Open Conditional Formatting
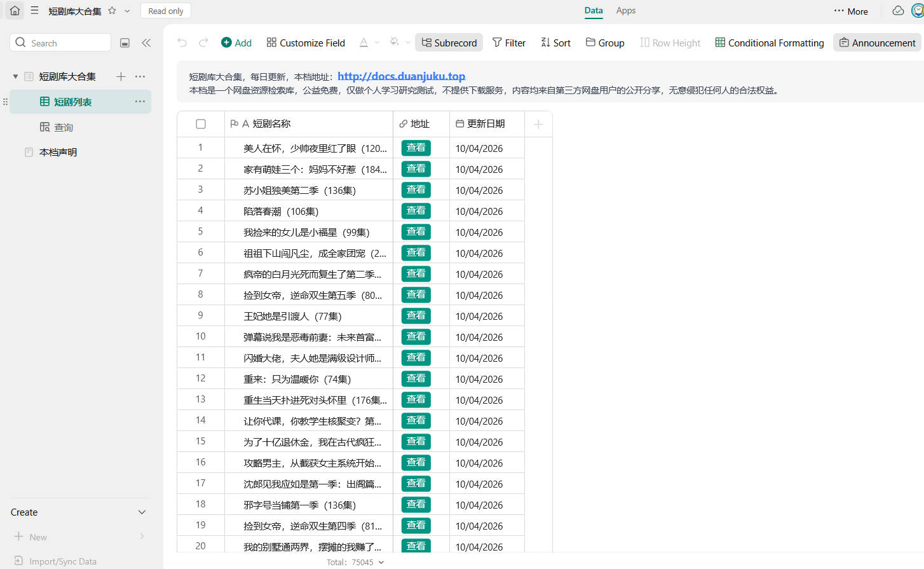 pyautogui.click(x=770, y=43)
